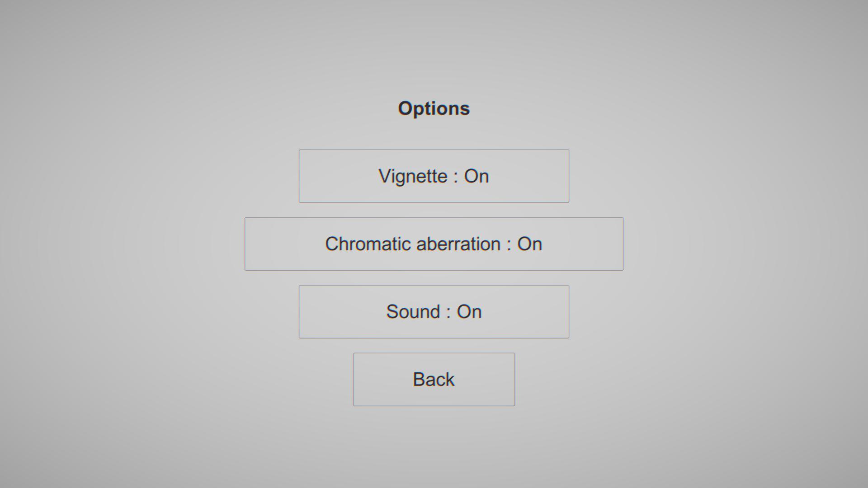Image resolution: width=868 pixels, height=488 pixels.
Task: Silence audio using Sound : On
Action: point(434,312)
